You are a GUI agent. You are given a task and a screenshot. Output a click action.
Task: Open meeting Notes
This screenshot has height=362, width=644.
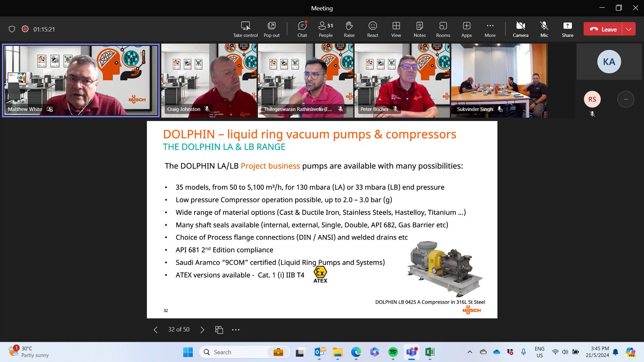pyautogui.click(x=420, y=29)
